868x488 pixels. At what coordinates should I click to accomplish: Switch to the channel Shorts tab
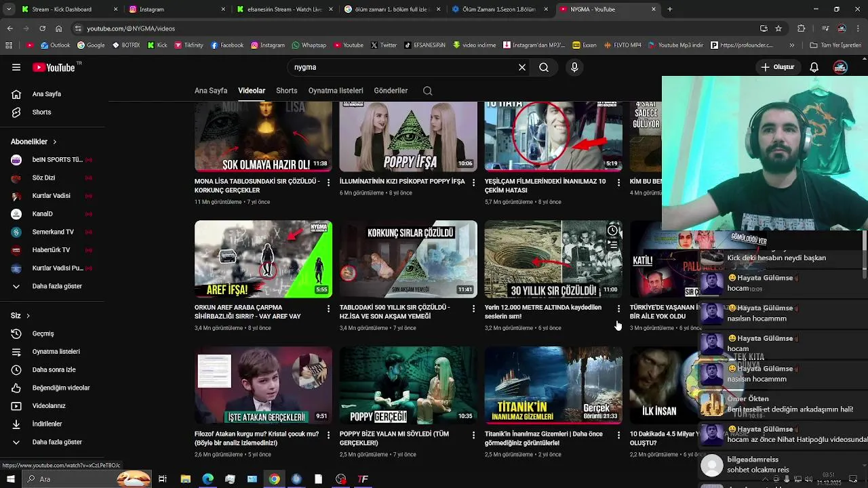(x=286, y=91)
